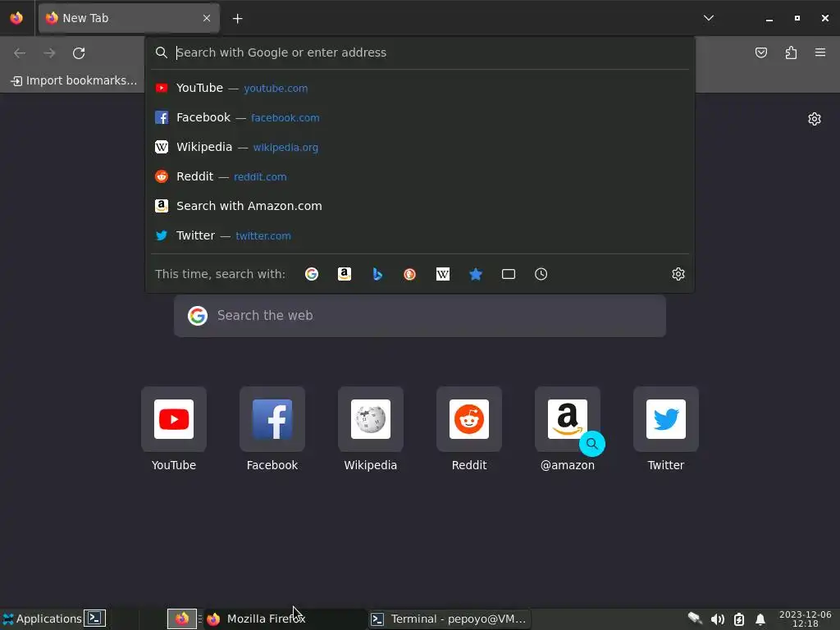Choose the Facebook suggestion in the address dropdown
The width and height of the screenshot is (840, 630).
pos(420,117)
